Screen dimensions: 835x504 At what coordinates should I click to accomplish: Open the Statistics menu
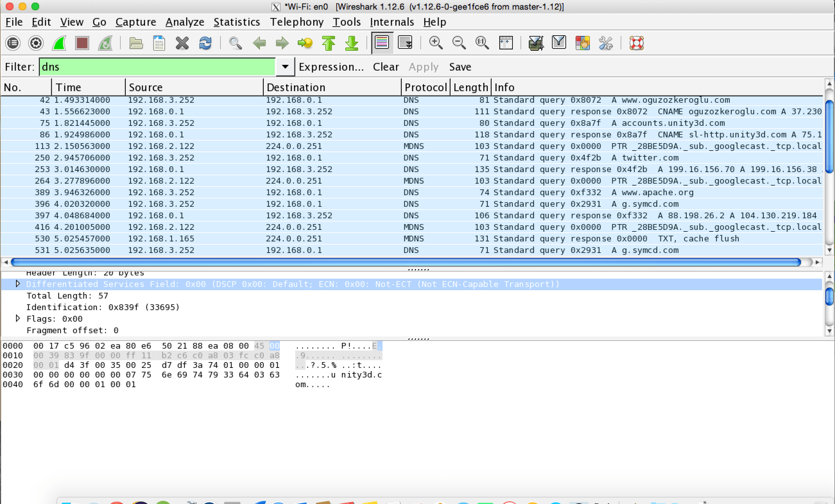click(x=237, y=22)
